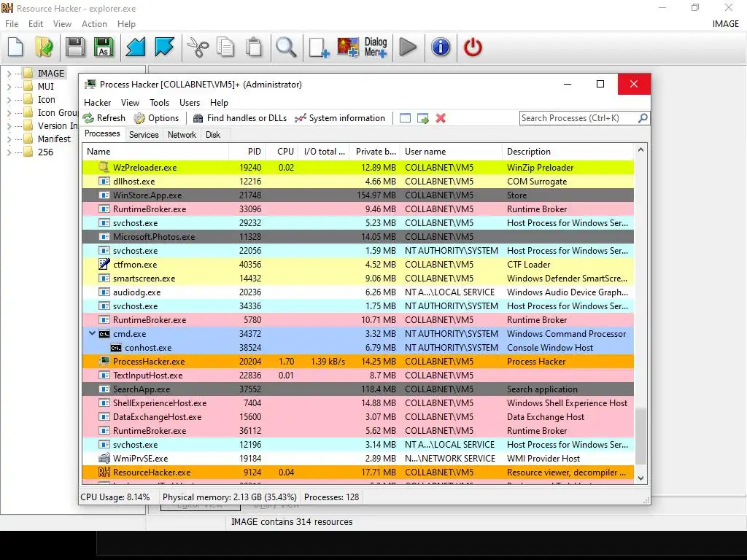Select the ctfmon.exe process row
747x560 pixels.
click(357, 264)
